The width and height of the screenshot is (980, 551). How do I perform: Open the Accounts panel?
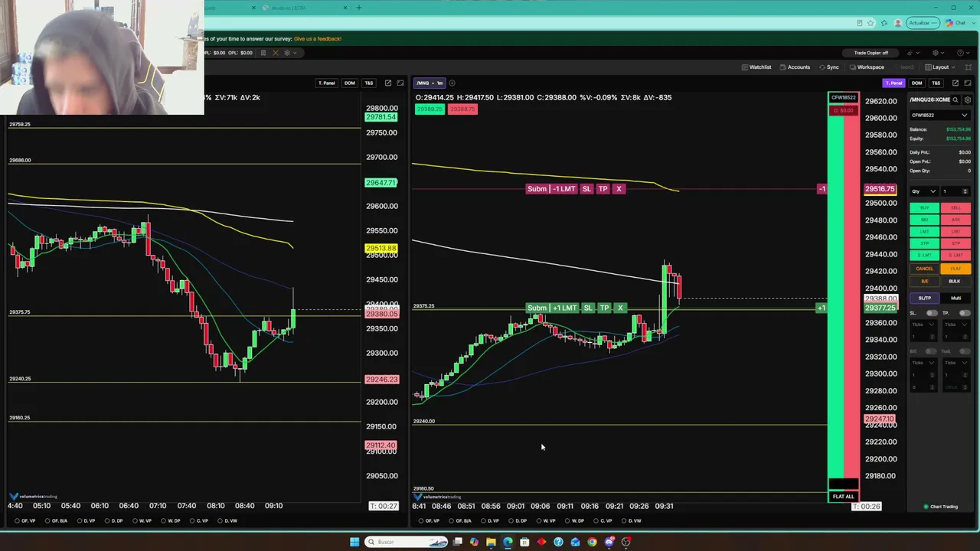pos(795,67)
